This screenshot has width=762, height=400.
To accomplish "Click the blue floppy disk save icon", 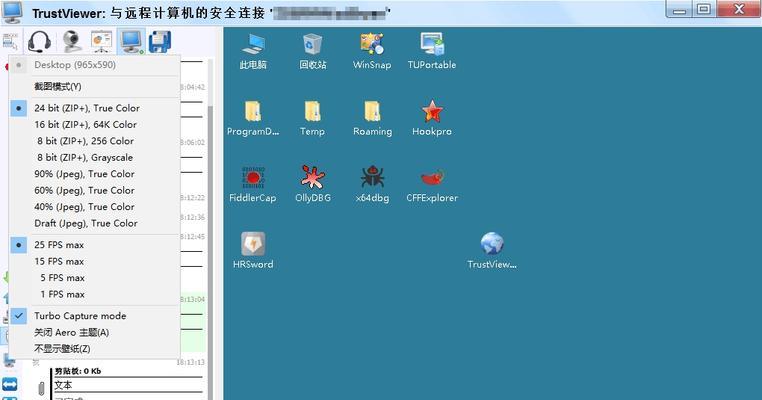I will [160, 42].
